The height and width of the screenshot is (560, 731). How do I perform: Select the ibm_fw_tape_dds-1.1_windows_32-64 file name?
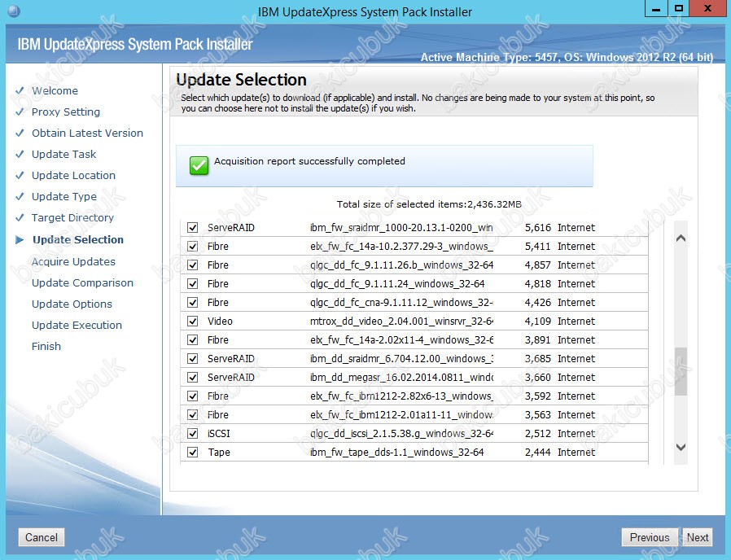coord(396,453)
